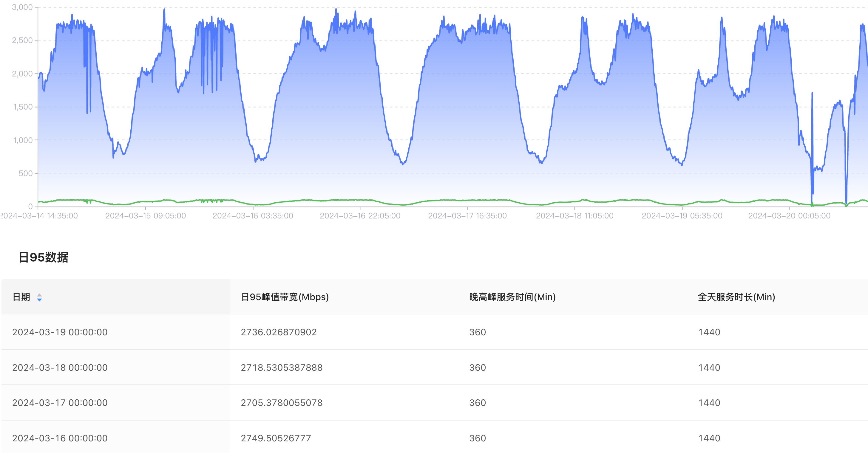The height and width of the screenshot is (453, 868).
Task: Click x-axis label 2024-03-18 11:05:00
Action: tap(575, 216)
